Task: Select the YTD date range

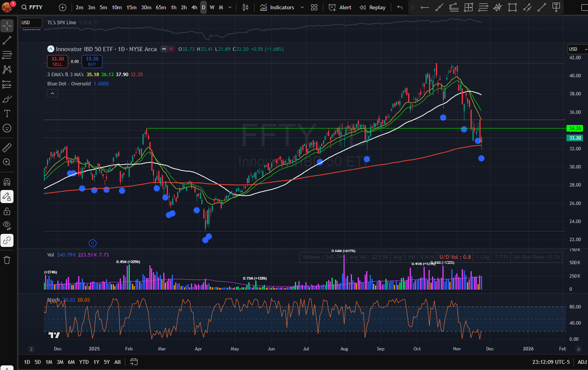Action: point(84,362)
